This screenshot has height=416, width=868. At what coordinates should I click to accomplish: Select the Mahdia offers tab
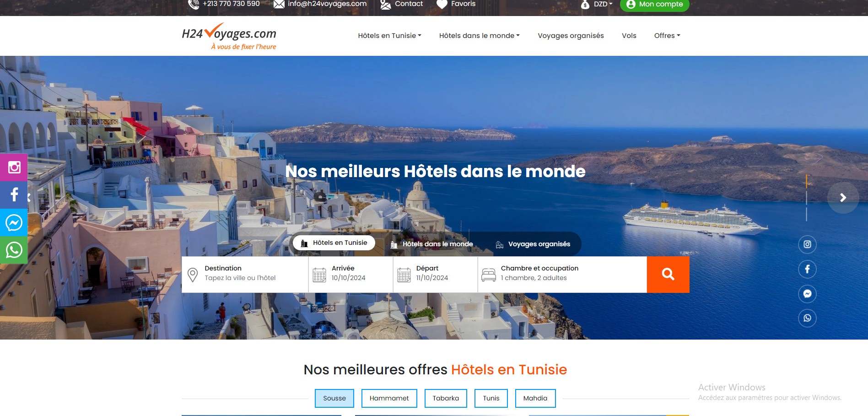(535, 398)
